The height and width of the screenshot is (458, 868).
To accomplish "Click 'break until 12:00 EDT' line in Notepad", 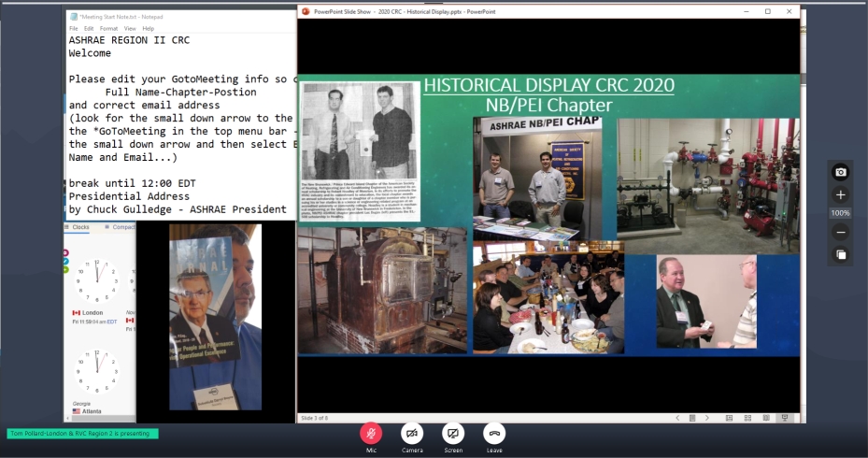I will pyautogui.click(x=133, y=183).
